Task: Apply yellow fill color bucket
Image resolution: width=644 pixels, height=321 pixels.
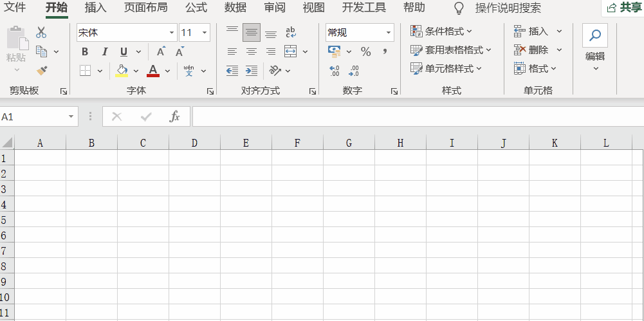Action: click(122, 71)
